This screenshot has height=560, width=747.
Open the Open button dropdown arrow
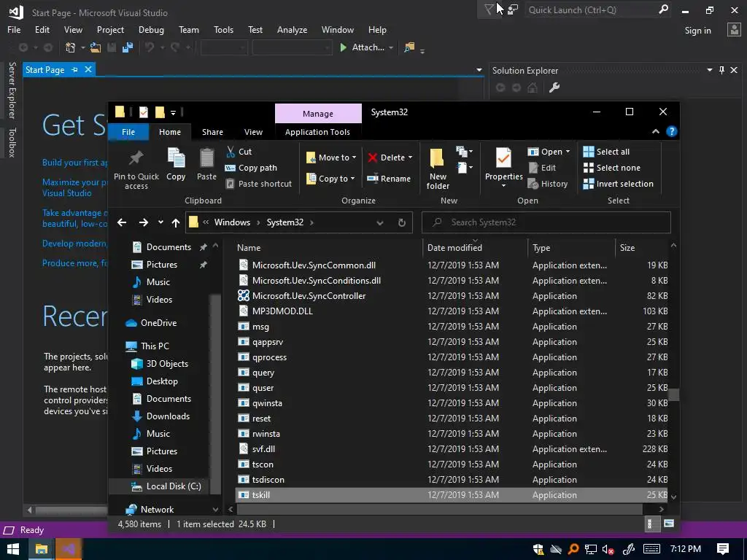568,152
